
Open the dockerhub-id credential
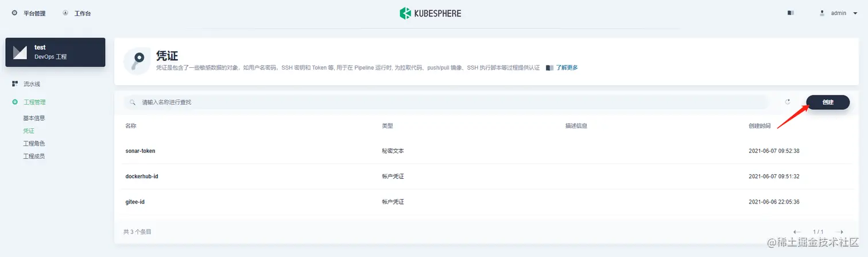[x=142, y=176]
